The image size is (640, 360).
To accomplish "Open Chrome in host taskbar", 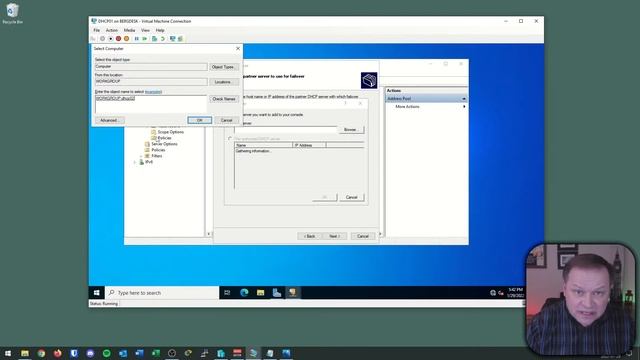I will pyautogui.click(x=41, y=353).
